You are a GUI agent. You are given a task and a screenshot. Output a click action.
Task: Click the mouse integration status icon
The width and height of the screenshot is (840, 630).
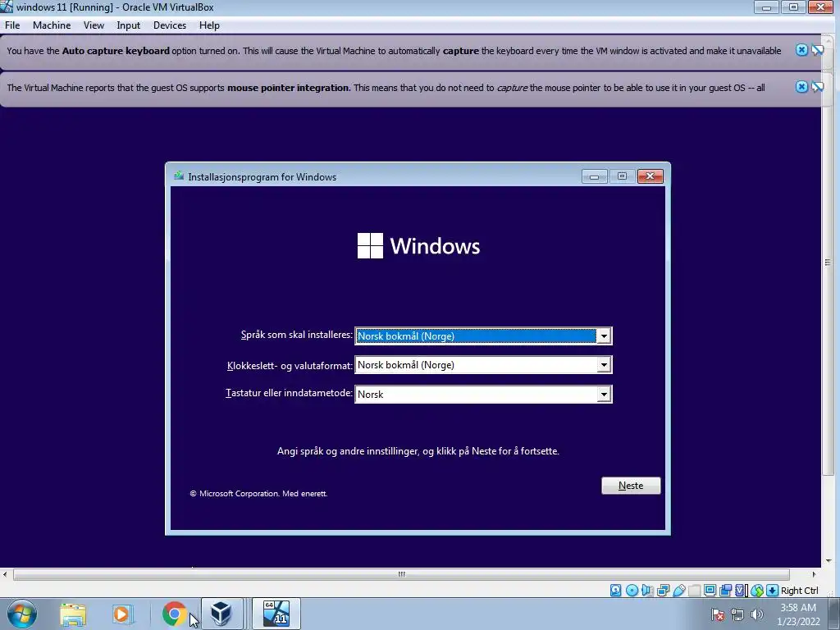(x=757, y=591)
